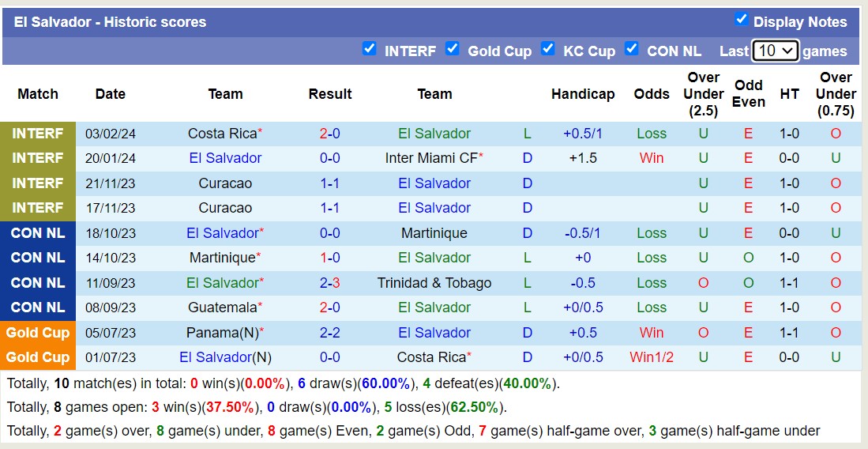The image size is (868, 449).
Task: Click the Guatemala team name
Action: tap(222, 308)
